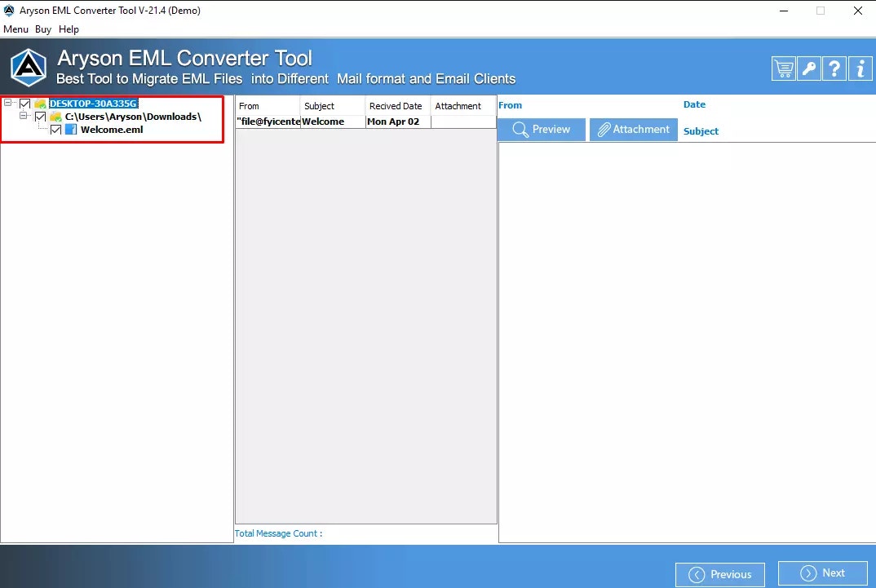The image size is (876, 588).
Task: Go to the Previous step
Action: [720, 574]
